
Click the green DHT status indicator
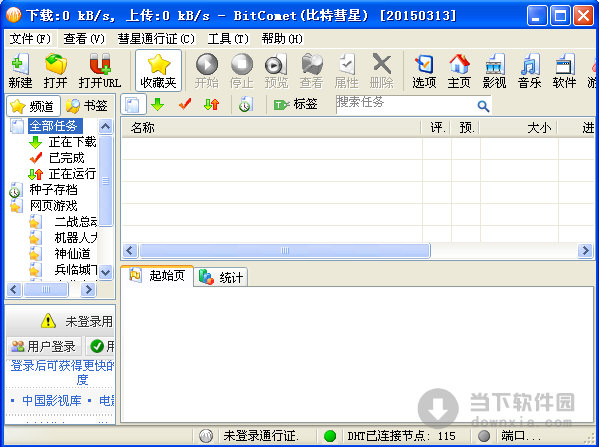coord(330,436)
